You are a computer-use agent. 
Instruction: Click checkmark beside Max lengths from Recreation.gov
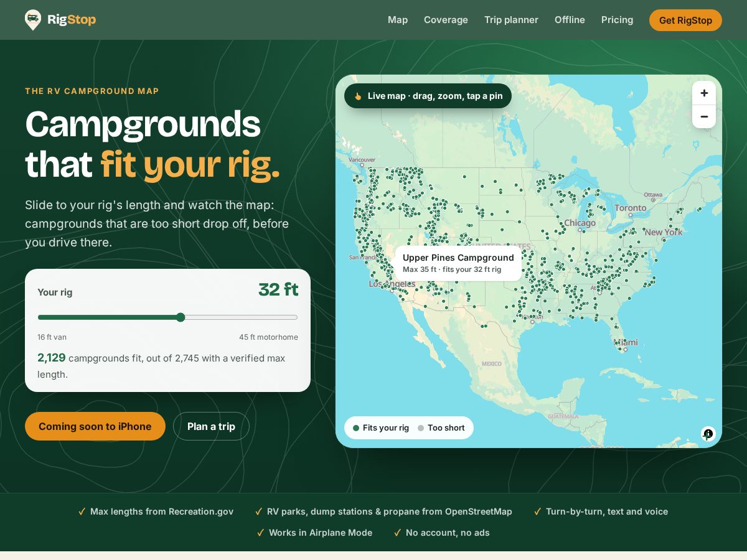pos(82,511)
